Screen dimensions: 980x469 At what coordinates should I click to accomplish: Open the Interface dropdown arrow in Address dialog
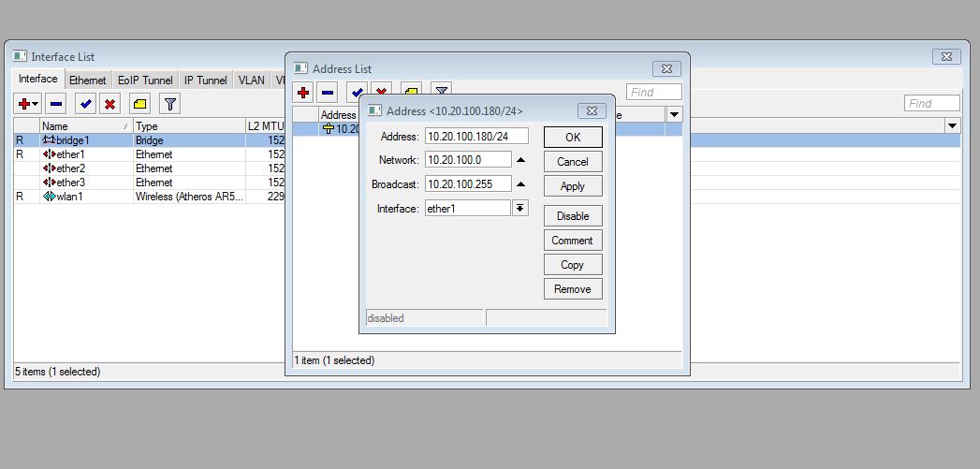520,208
